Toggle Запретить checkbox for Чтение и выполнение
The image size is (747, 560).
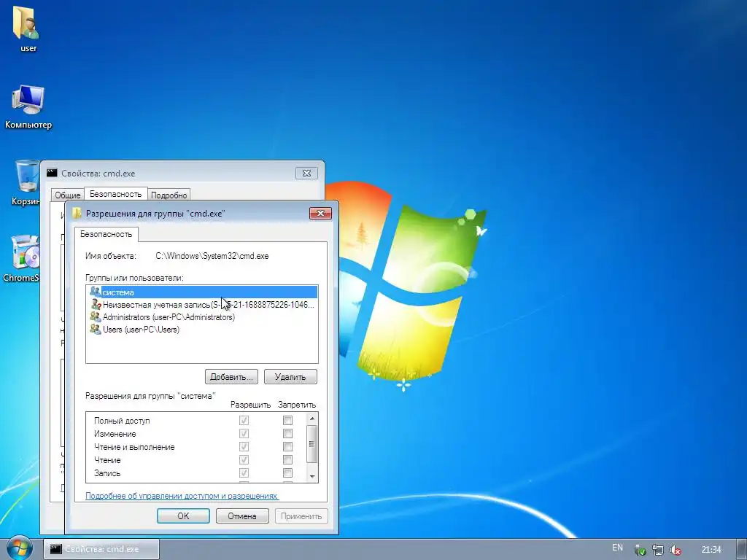pos(287,447)
